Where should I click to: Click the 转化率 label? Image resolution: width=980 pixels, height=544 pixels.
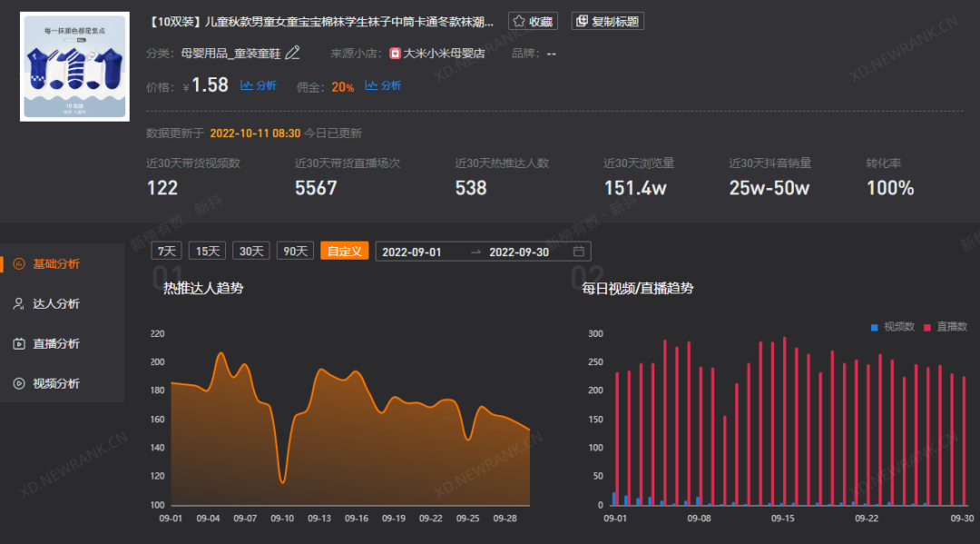point(883,163)
